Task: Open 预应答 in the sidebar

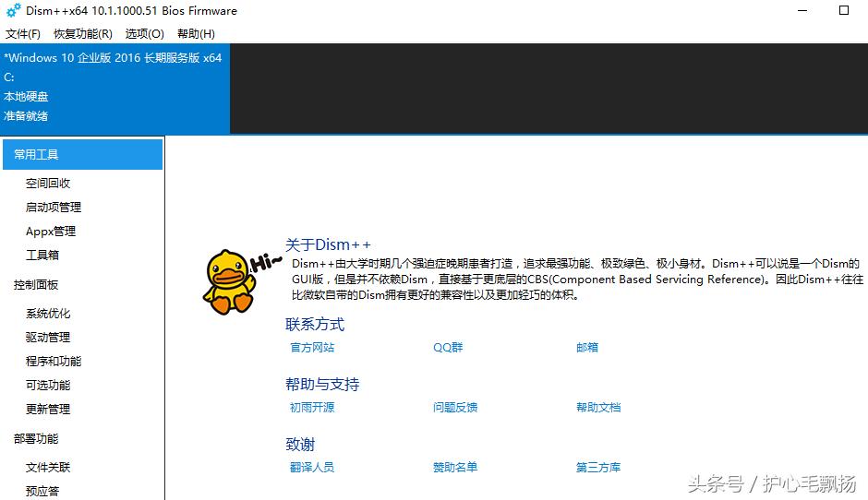Action: point(42,491)
